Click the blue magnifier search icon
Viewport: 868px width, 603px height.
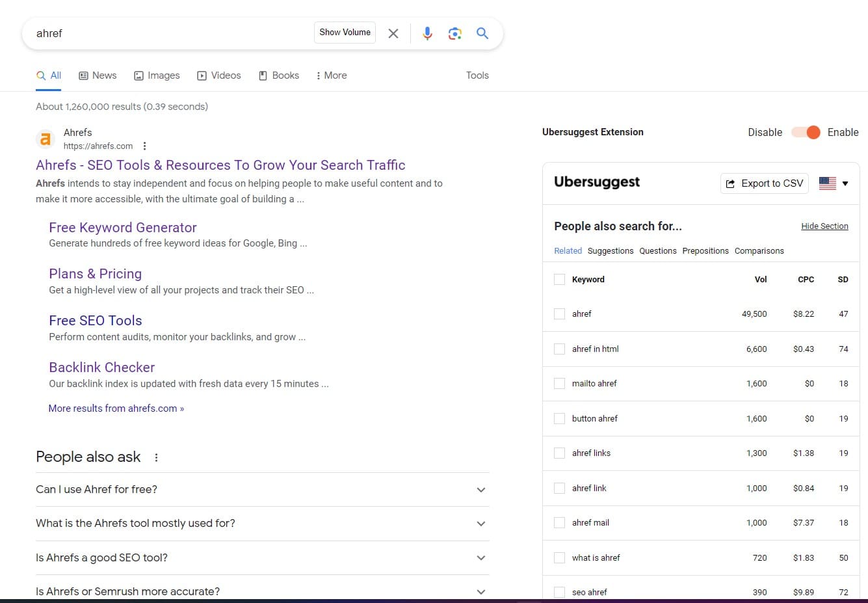click(482, 33)
